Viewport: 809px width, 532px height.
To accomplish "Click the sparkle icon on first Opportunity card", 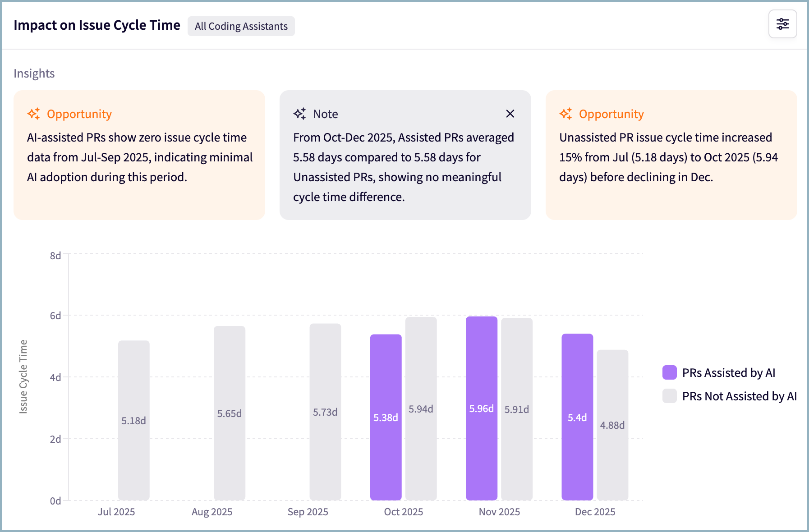I will click(x=34, y=114).
